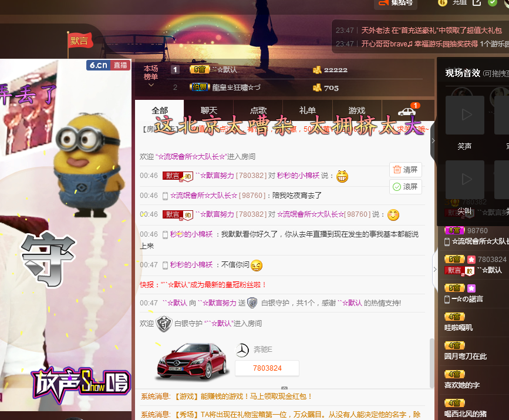Viewport: 509px width, 420px height.
Task: Click the 默言 badge beside ``☆默认 in viewer list
Action: pyautogui.click(x=459, y=271)
